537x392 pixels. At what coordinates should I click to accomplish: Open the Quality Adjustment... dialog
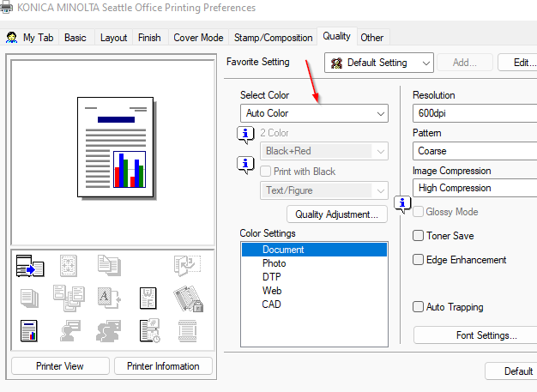click(337, 214)
